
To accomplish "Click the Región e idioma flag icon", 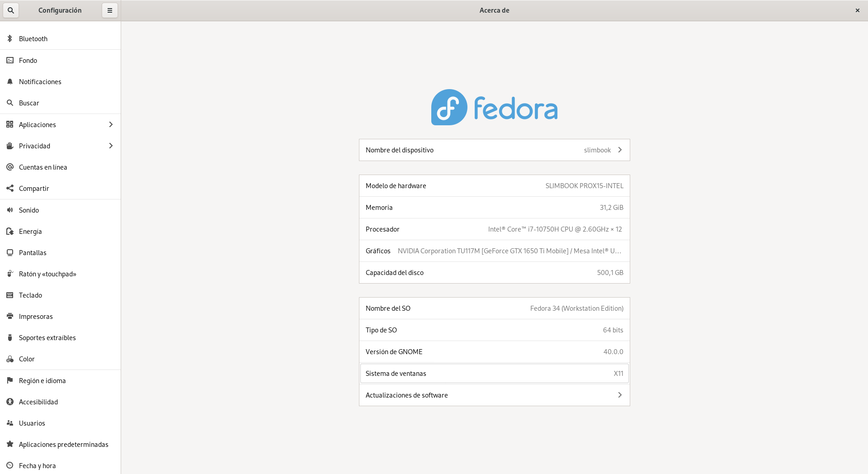I will pyautogui.click(x=10, y=380).
